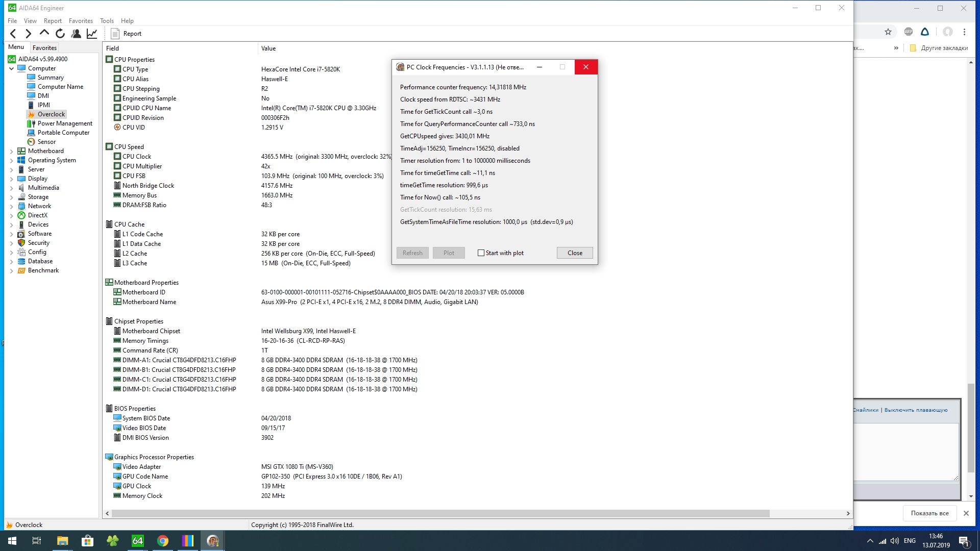Click the horizontal scrollbar in report pane

439,514
